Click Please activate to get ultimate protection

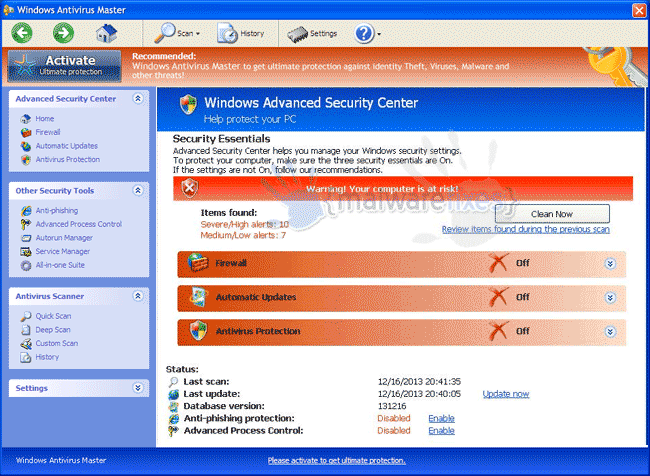tap(337, 461)
